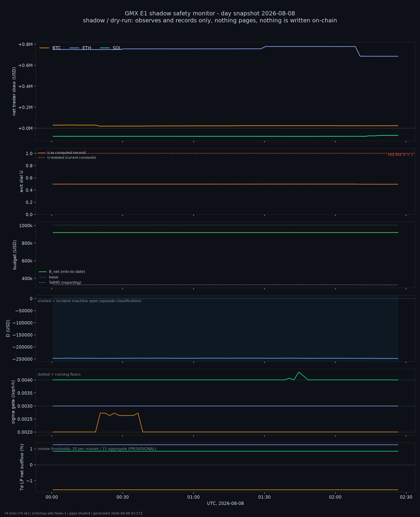Select the 'BTC' legend label
The image size is (420, 517).
[57, 48]
